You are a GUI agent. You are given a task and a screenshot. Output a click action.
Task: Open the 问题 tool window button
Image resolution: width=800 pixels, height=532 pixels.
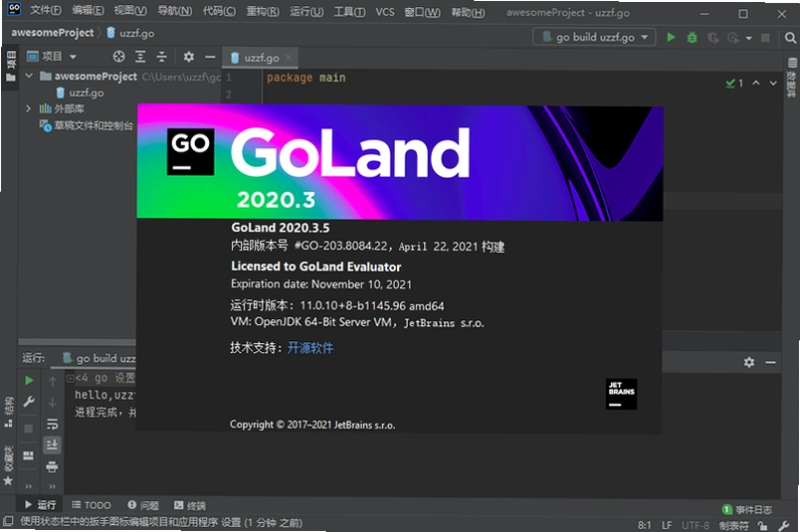143,505
